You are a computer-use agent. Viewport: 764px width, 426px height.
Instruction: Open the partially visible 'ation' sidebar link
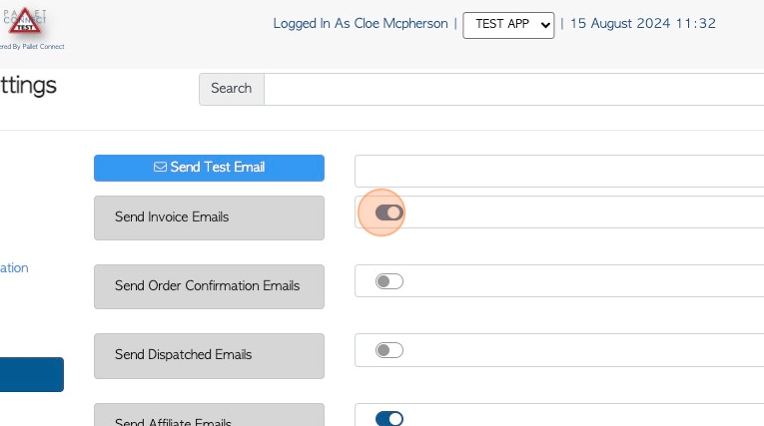[14, 268]
